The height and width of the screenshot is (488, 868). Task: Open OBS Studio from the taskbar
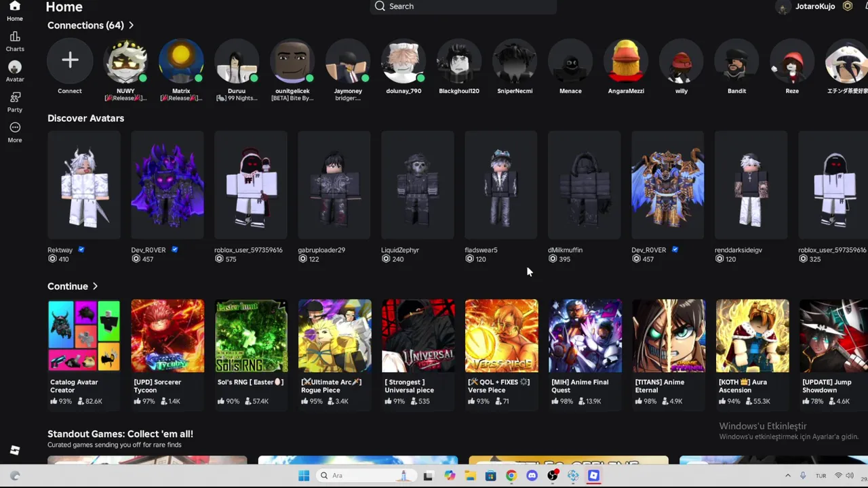(x=553, y=475)
